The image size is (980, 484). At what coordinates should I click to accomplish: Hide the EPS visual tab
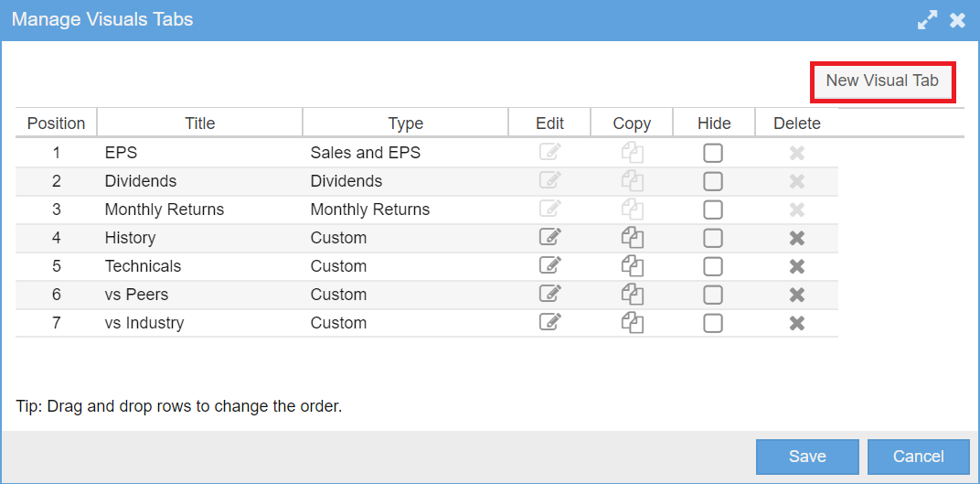pos(713,153)
